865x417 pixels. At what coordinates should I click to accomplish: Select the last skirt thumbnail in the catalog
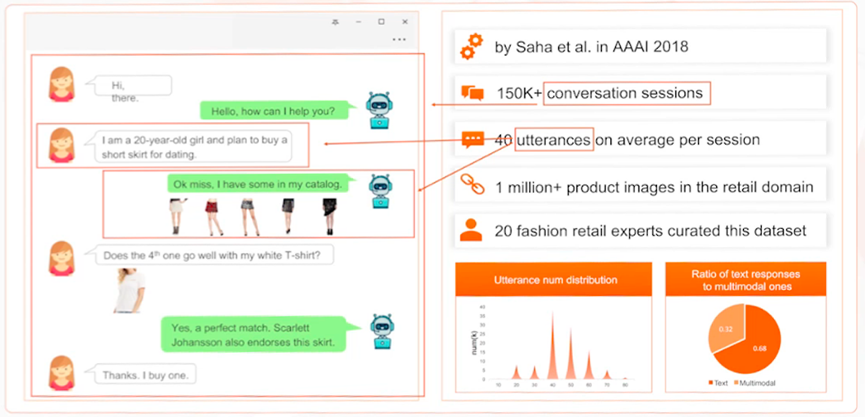click(329, 215)
